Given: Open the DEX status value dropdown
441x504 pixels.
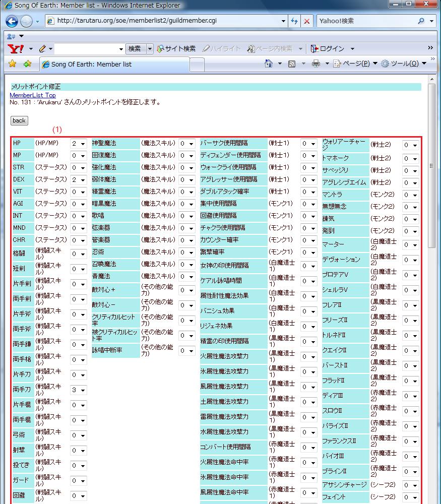Looking at the screenshot, I should pos(78,180).
